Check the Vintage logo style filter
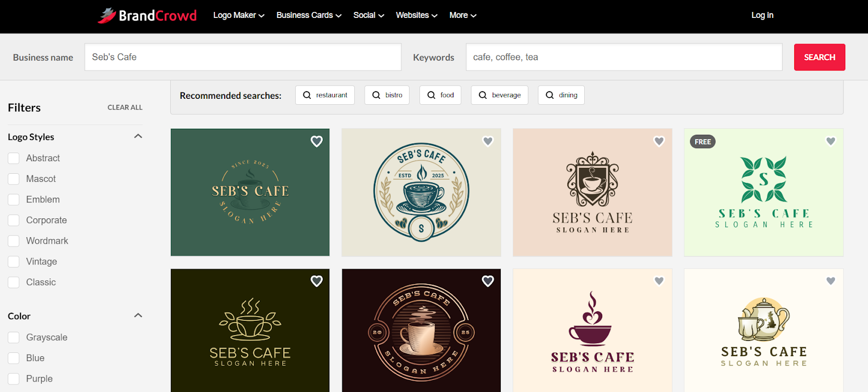 (14, 262)
